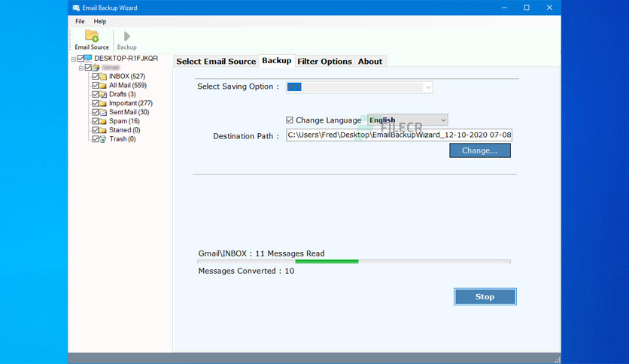Uncheck the Important (277) checkbox
The width and height of the screenshot is (629, 364).
click(96, 103)
